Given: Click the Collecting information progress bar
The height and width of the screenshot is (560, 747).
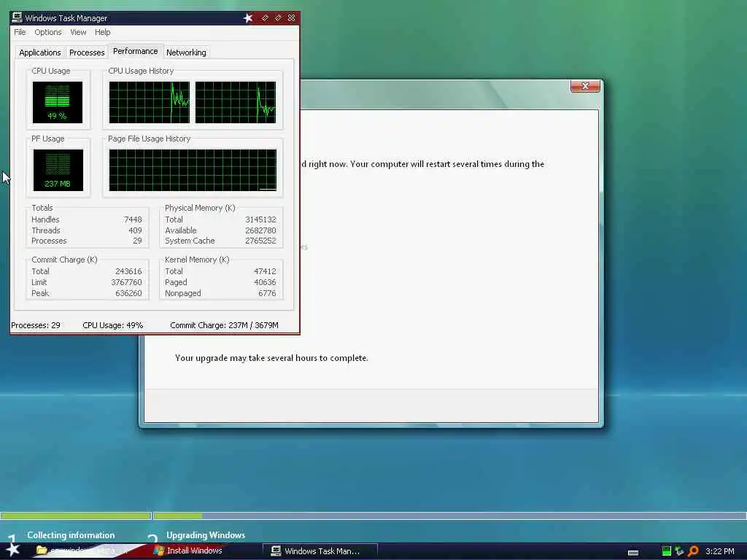Looking at the screenshot, I should [x=76, y=516].
